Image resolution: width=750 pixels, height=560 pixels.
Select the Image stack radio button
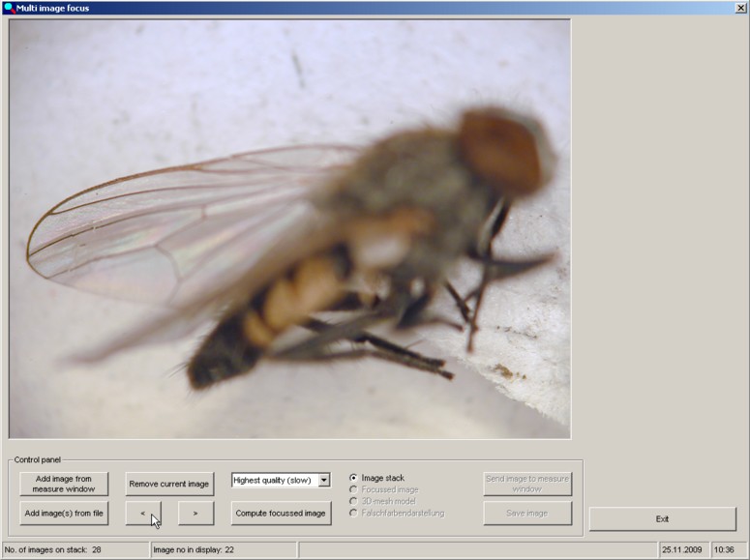[353, 478]
